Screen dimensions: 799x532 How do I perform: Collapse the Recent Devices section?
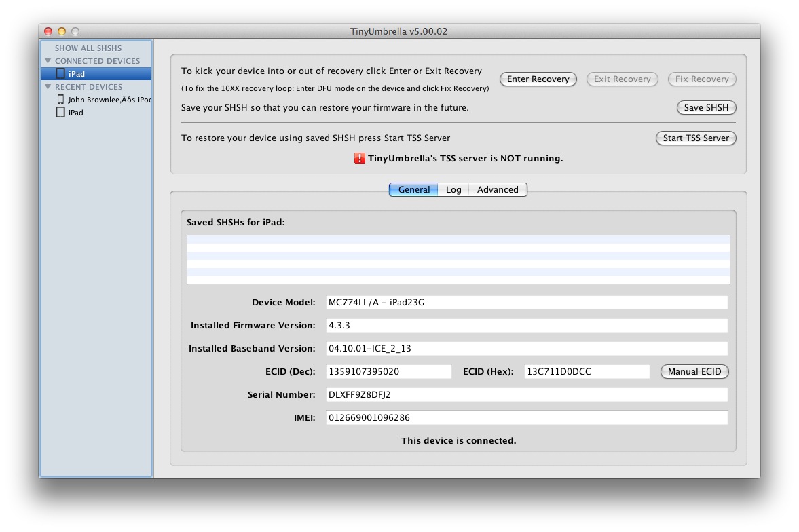[48, 87]
